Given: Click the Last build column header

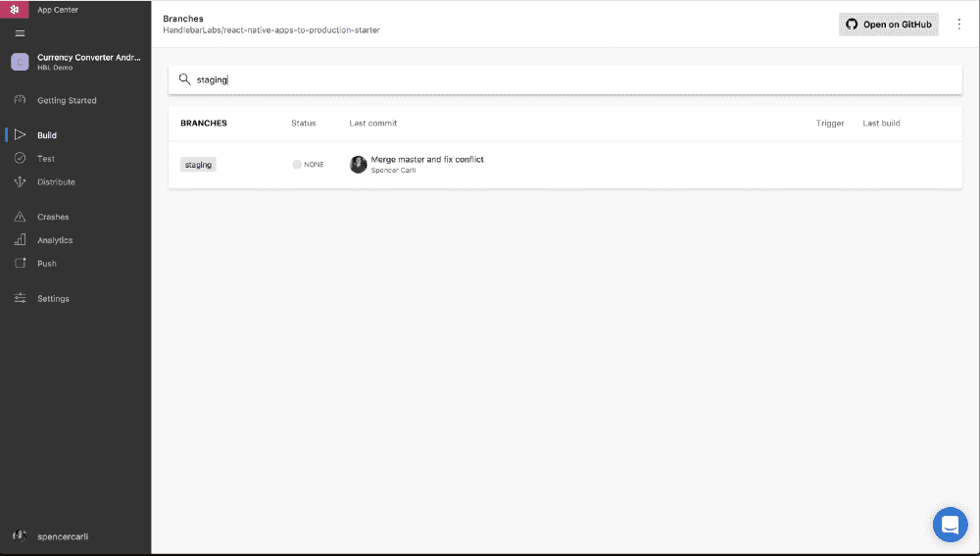Looking at the screenshot, I should point(881,124).
